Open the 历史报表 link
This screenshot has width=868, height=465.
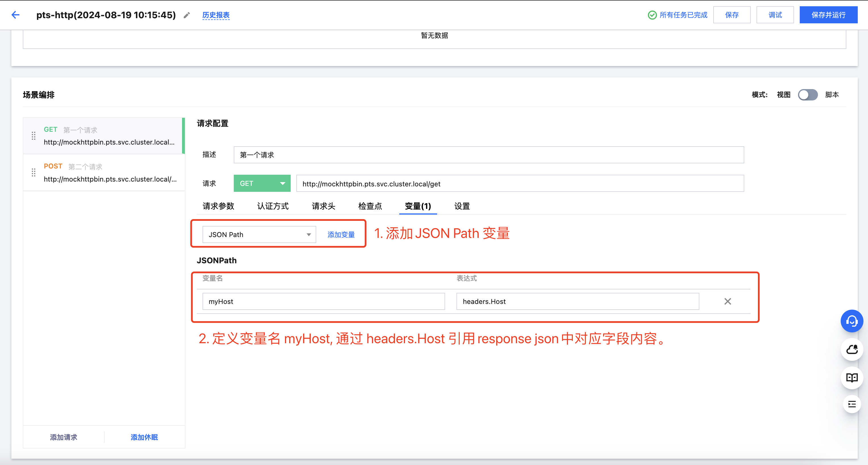coord(216,15)
